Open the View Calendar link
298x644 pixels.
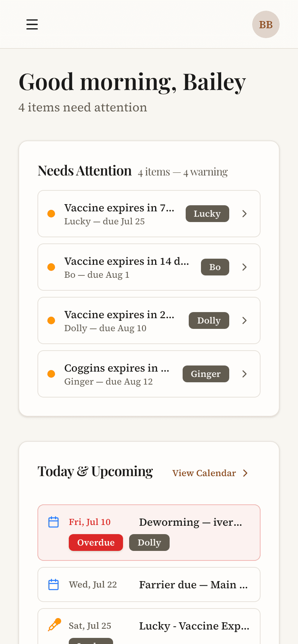[210, 473]
